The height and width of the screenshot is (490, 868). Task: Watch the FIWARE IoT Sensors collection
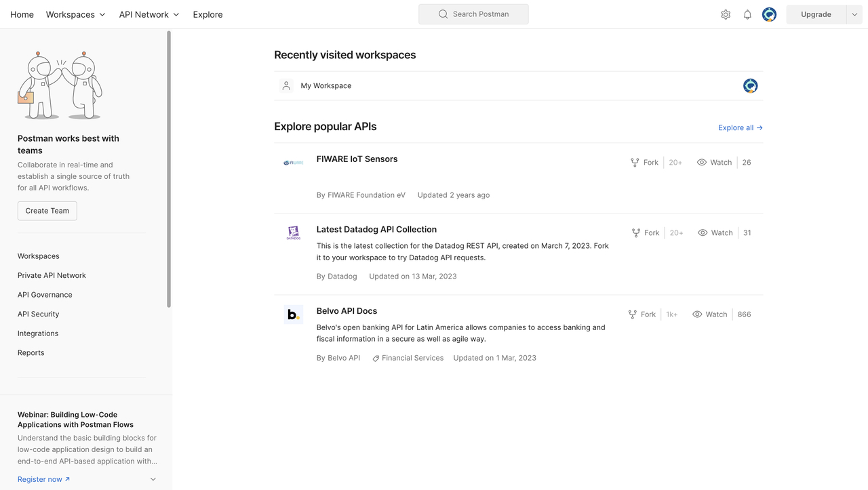tap(715, 163)
